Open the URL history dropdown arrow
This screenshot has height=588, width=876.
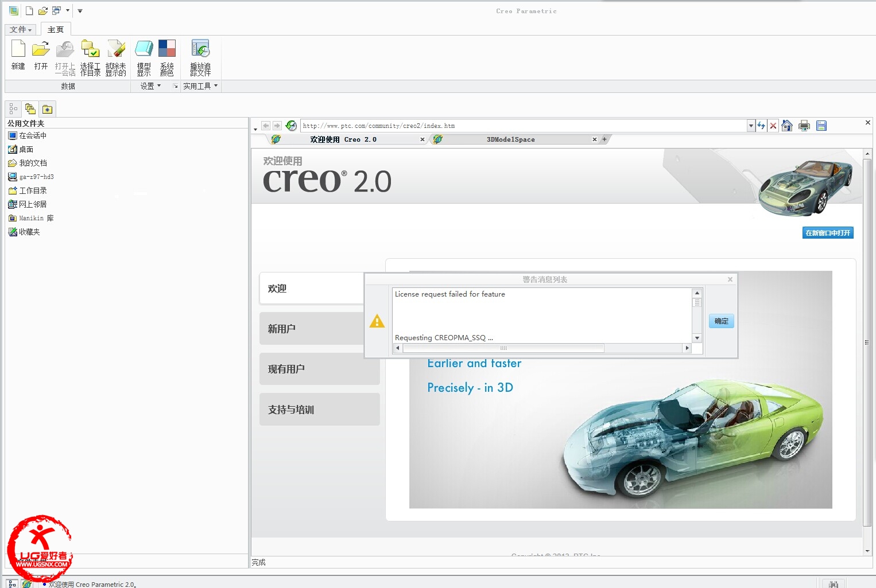coord(751,126)
